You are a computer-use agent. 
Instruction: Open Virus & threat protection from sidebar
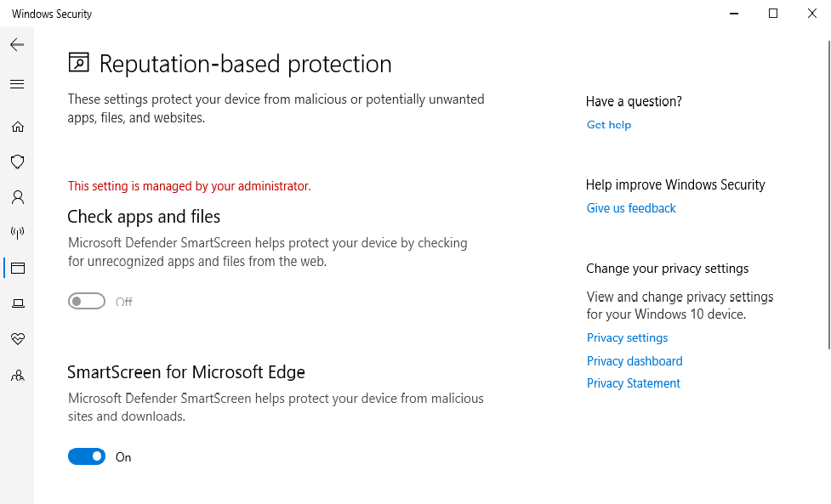[17, 161]
